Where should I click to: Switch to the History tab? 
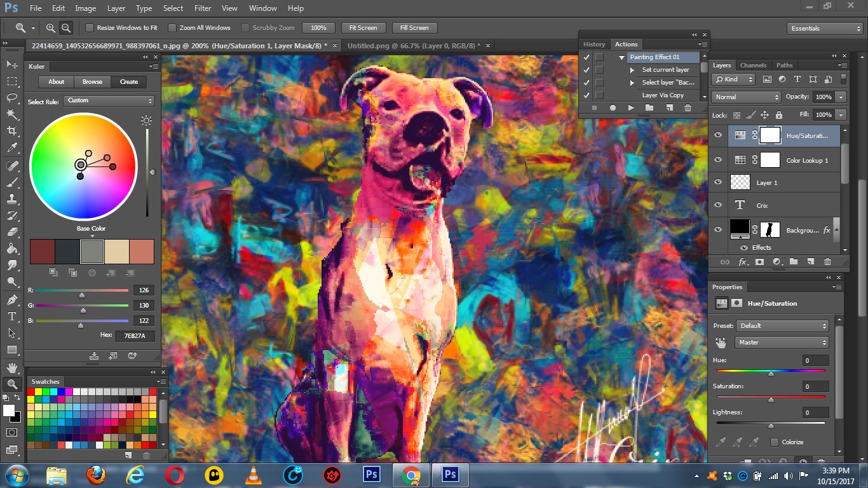(x=594, y=44)
